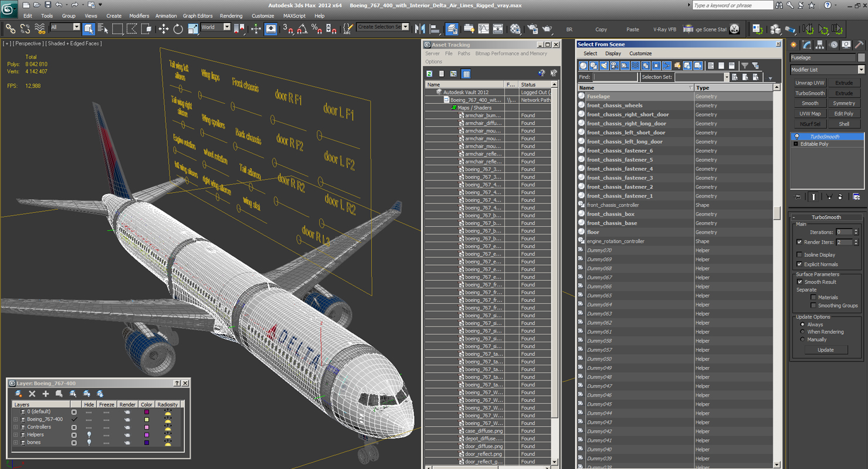
Task: Activate the Select and Rotate tool
Action: (x=178, y=28)
